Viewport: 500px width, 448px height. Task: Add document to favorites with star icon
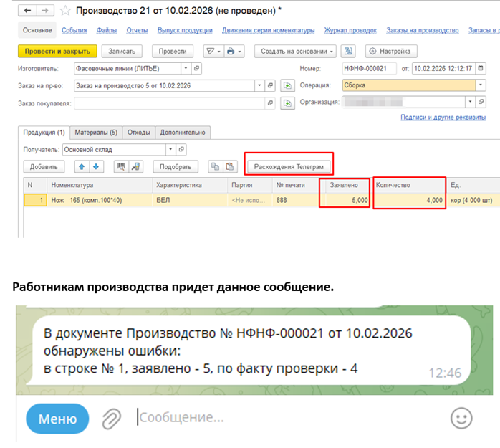click(x=65, y=11)
